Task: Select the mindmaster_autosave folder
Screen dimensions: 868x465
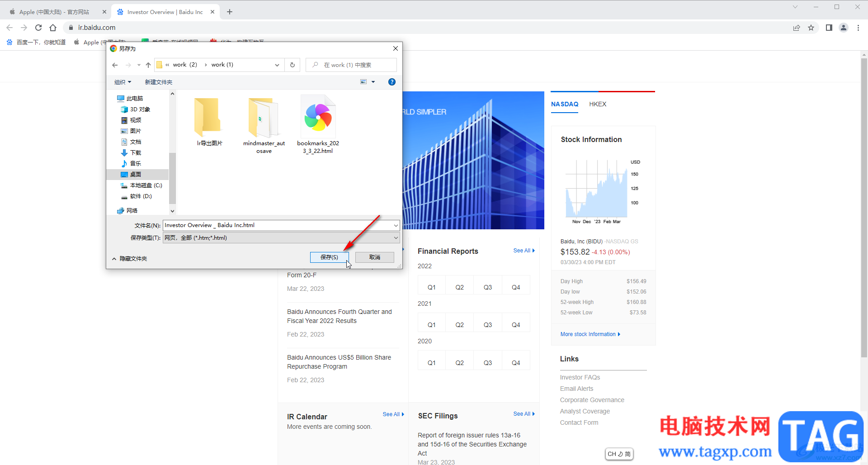Action: (x=264, y=125)
